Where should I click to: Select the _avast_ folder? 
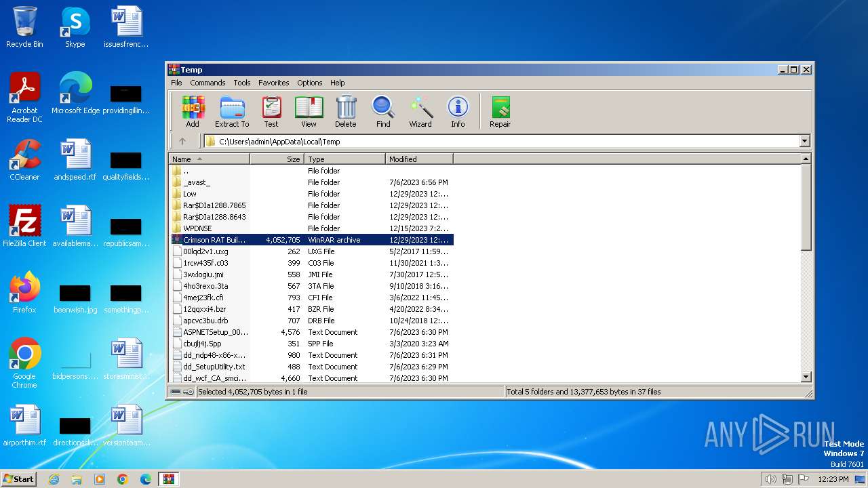312,182
